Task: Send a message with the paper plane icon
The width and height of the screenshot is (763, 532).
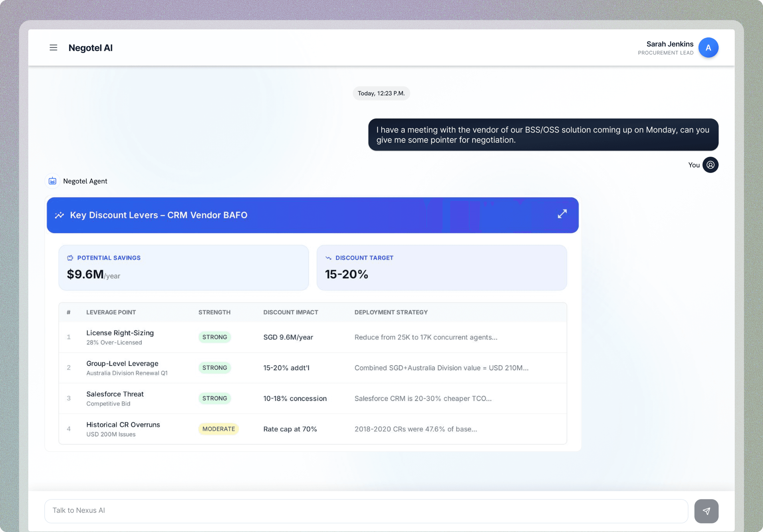Action: (x=706, y=511)
